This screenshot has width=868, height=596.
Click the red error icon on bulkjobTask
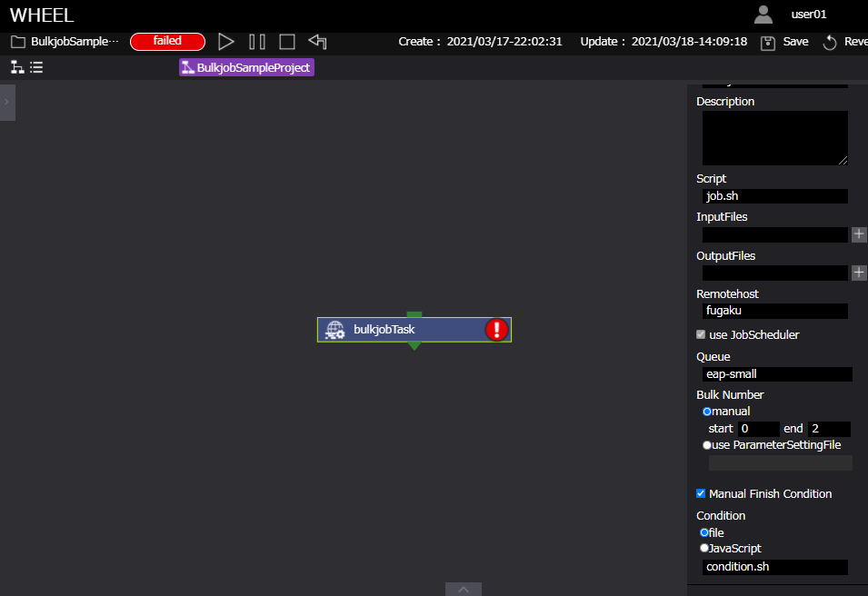[x=496, y=330]
